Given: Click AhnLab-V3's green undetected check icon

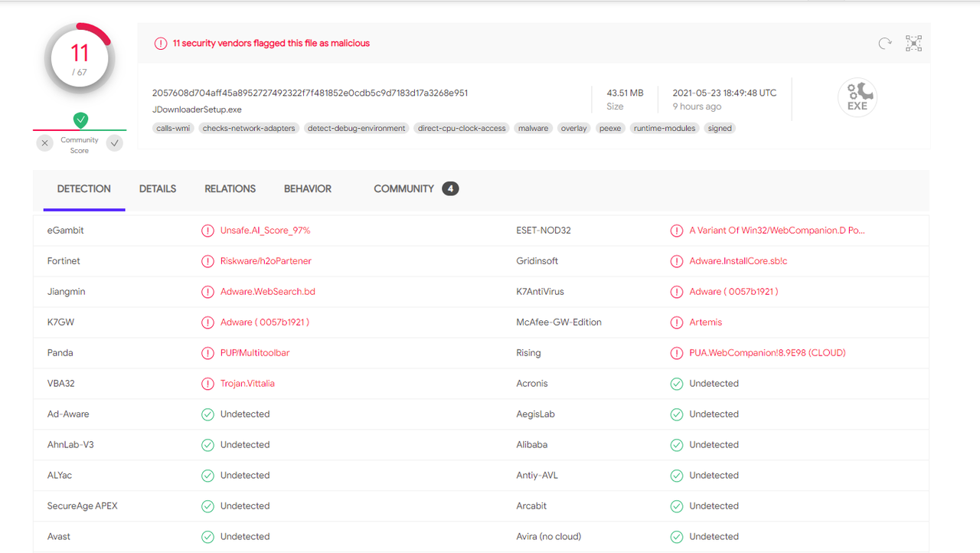Looking at the screenshot, I should click(x=207, y=445).
